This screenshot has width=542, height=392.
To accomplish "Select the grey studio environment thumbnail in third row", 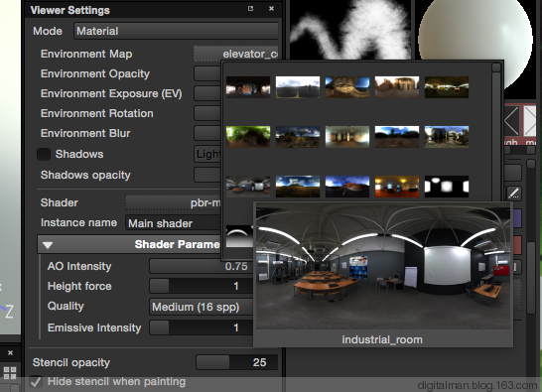I will (248, 187).
